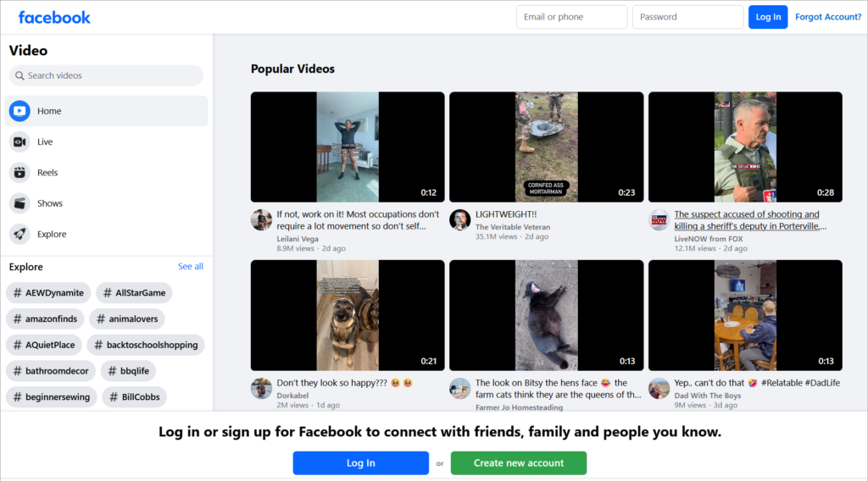Open the Home video icon
The width and height of the screenshot is (868, 482).
[19, 111]
